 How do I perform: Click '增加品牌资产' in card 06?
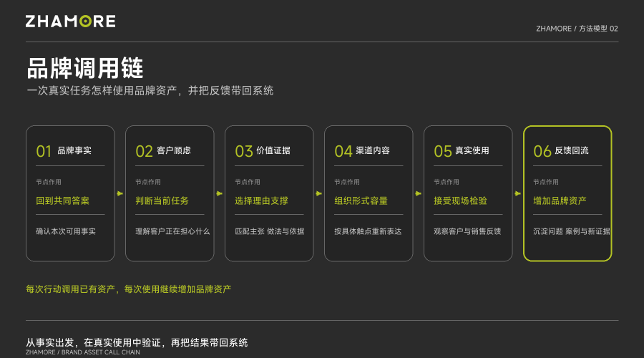tap(560, 201)
